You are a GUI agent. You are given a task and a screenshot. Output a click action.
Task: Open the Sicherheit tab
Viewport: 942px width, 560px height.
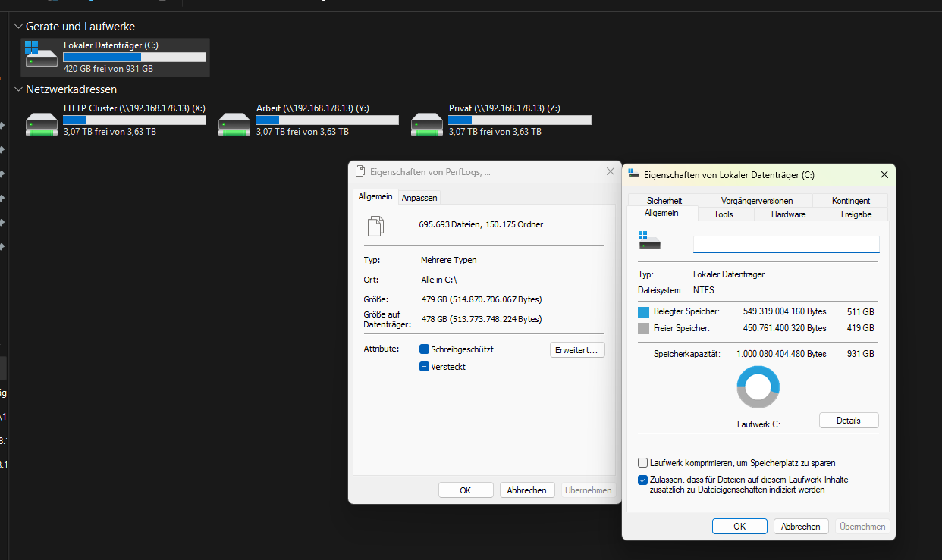pyautogui.click(x=664, y=201)
